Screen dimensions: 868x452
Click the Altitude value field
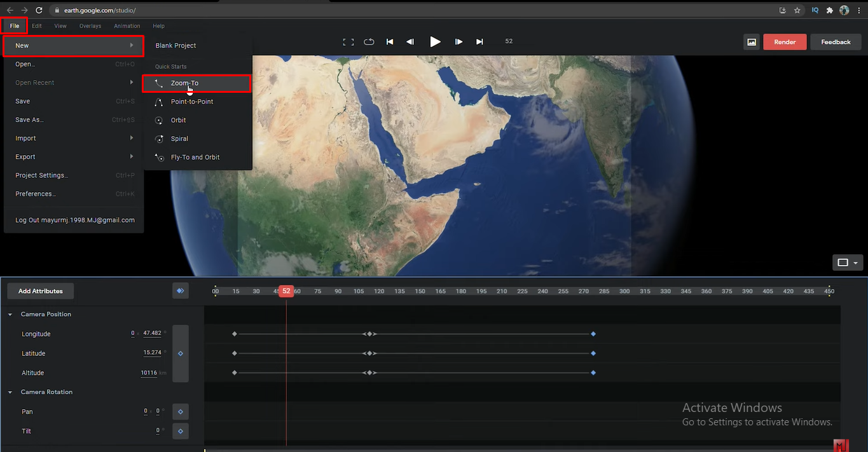[149, 373]
